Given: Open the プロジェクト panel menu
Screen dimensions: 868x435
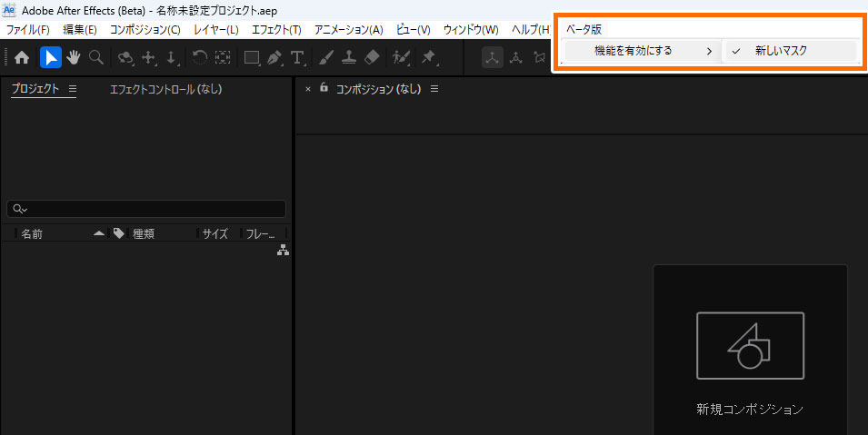Looking at the screenshot, I should coord(73,89).
